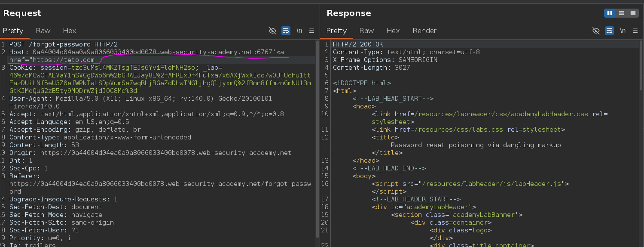Viewport: 644px width, 247px height.
Task: Toggle non-printable characters in Request panel
Action: pyautogui.click(x=272, y=31)
